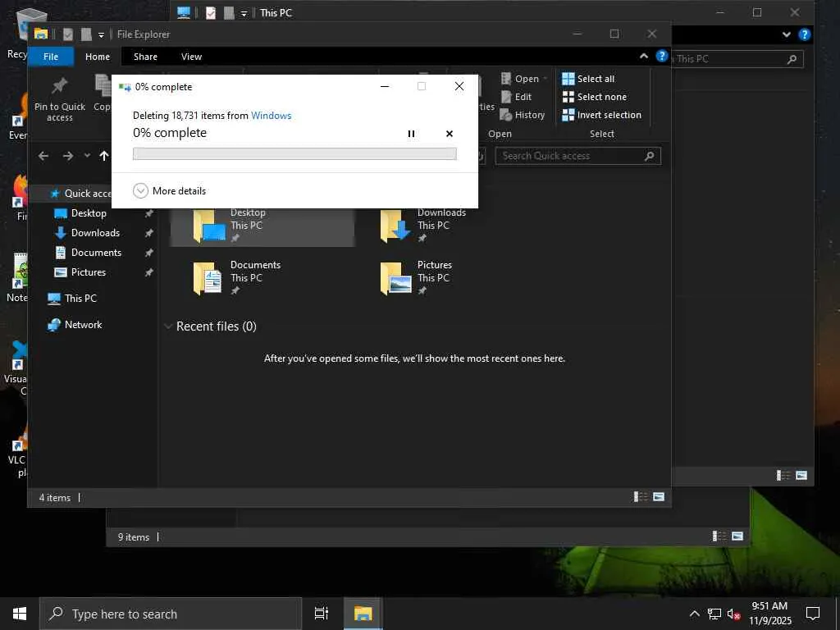Click the properties icon in title bar

pos(68,34)
